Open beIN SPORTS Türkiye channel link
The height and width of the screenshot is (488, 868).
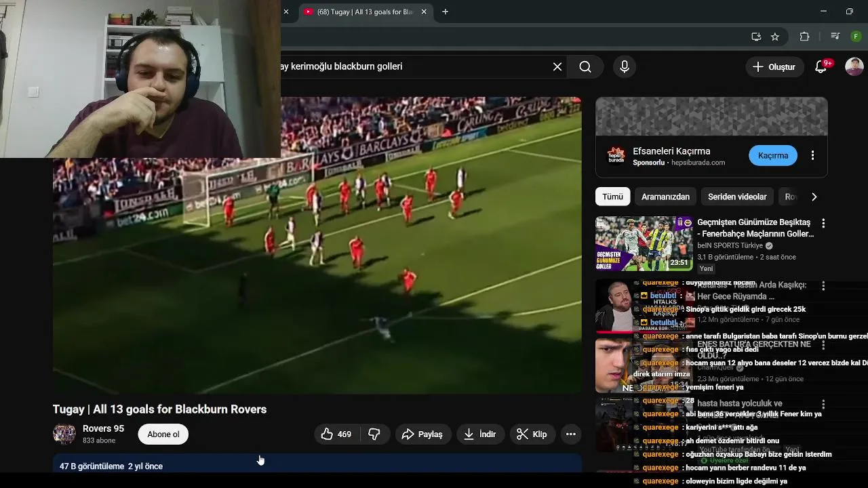point(730,245)
